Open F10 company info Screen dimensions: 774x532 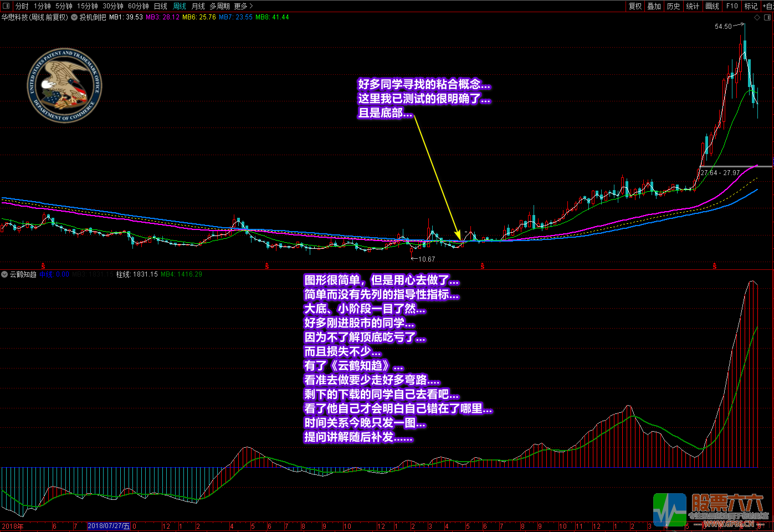[x=732, y=6]
